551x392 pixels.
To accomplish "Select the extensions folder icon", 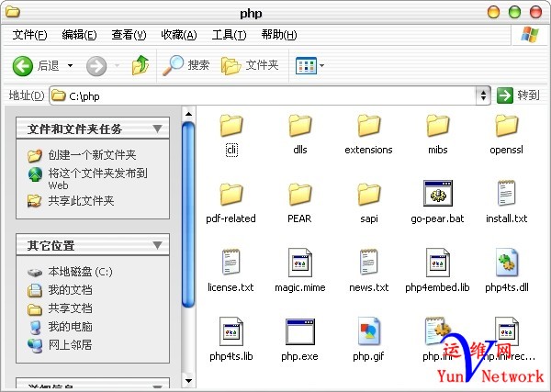I will click(369, 126).
